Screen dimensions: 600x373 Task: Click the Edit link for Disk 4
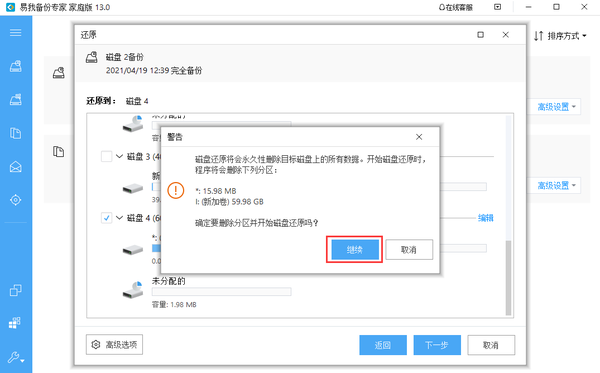click(486, 218)
